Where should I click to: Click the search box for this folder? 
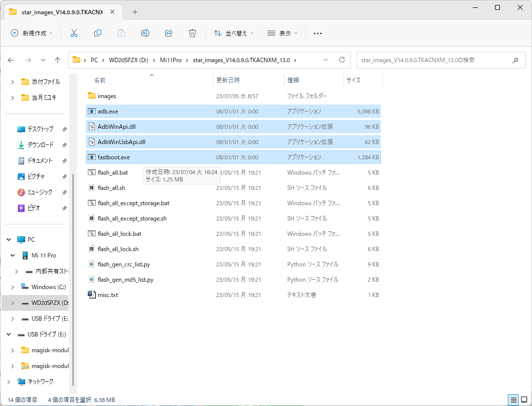click(x=441, y=60)
